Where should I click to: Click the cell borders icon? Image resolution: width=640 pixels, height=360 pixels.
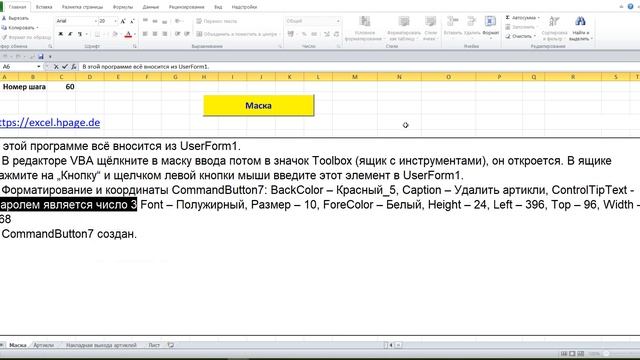pyautogui.click(x=97, y=34)
